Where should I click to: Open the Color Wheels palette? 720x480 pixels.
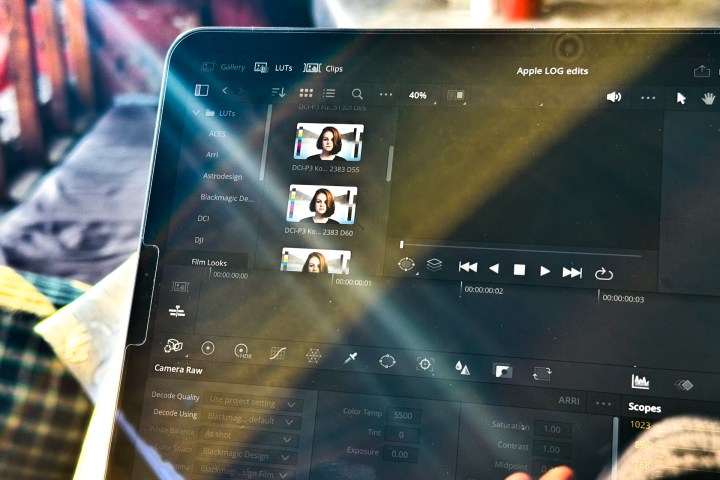[208, 348]
